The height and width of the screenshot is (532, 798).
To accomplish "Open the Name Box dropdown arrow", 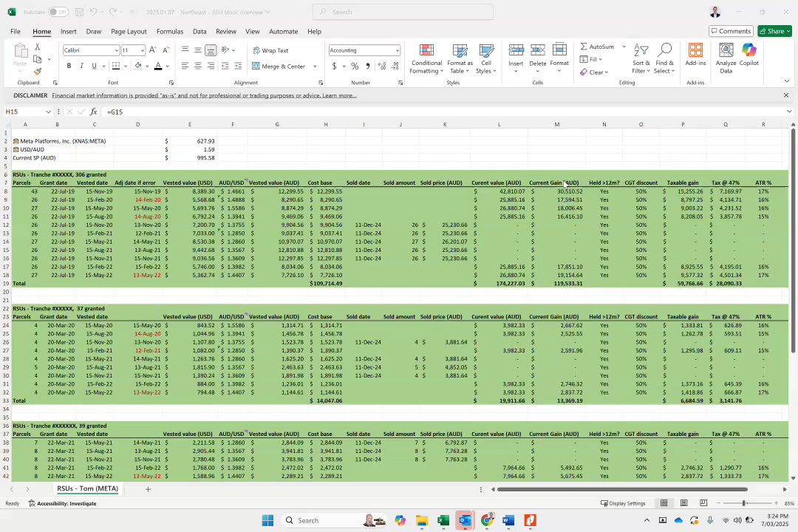I will click(48, 112).
